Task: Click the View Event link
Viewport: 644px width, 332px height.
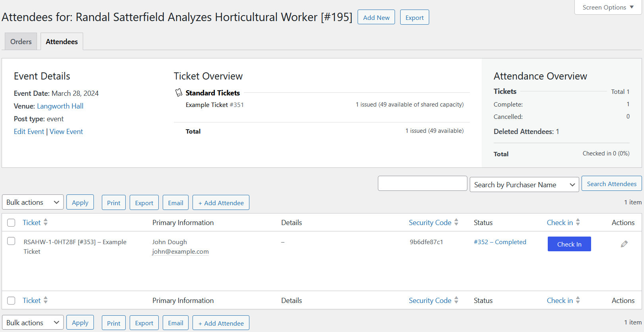Action: click(66, 132)
